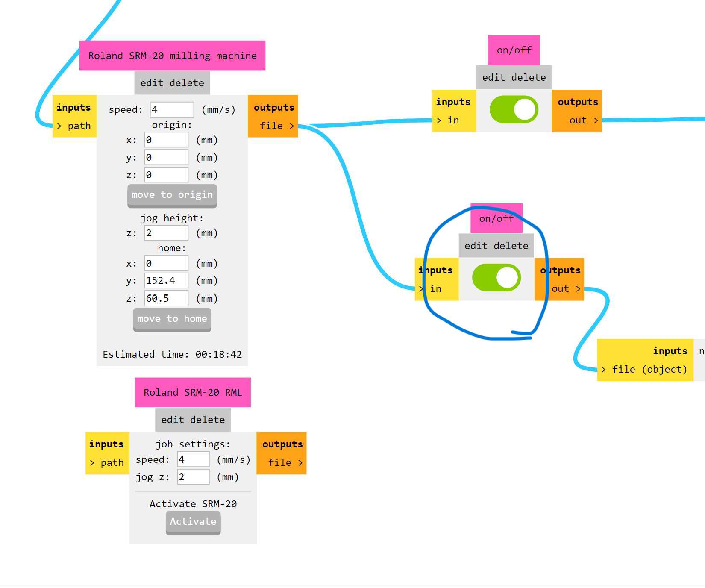Click edit on the lower on/off module
705x588 pixels.
point(476,246)
